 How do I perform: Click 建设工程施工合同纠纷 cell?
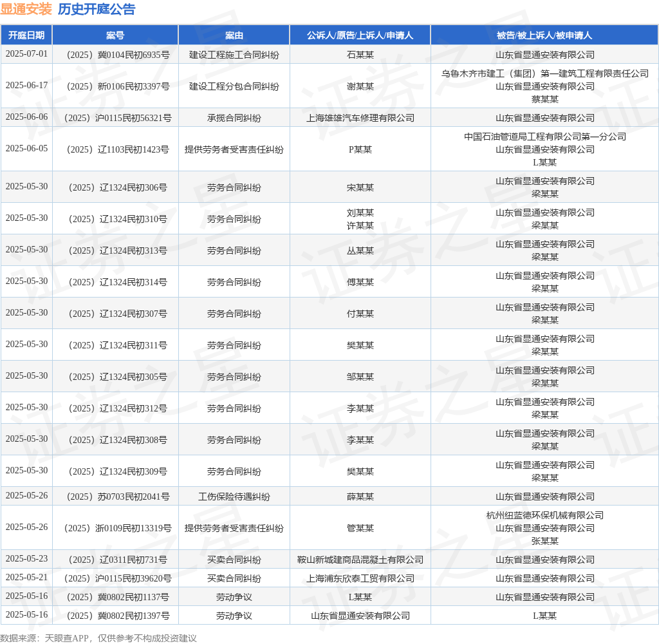click(x=234, y=55)
